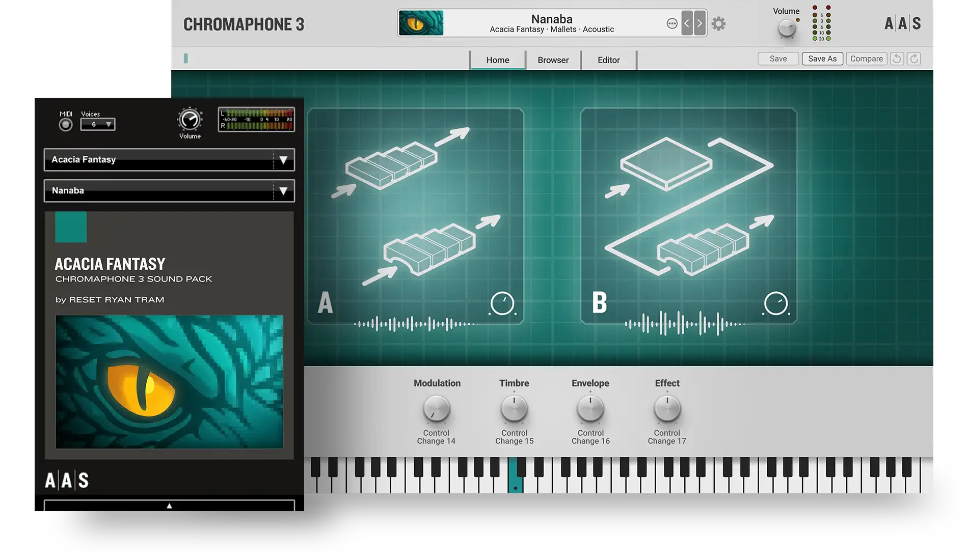This screenshot has width=968, height=560.
Task: Adjust the Volume knob in player panel
Action: point(190,120)
